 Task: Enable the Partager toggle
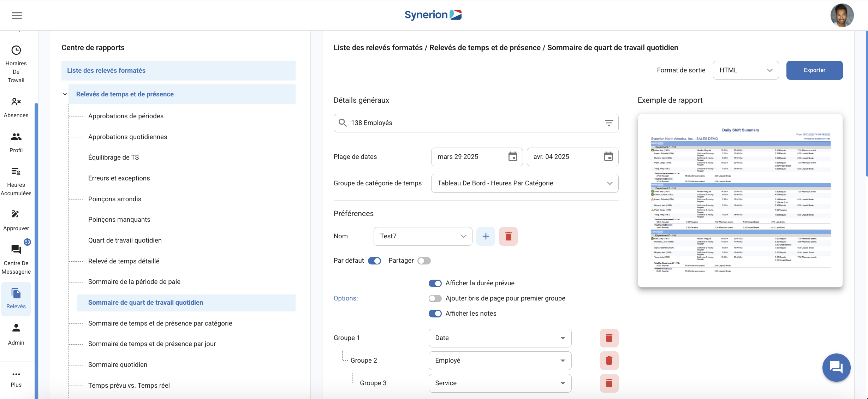pos(424,261)
